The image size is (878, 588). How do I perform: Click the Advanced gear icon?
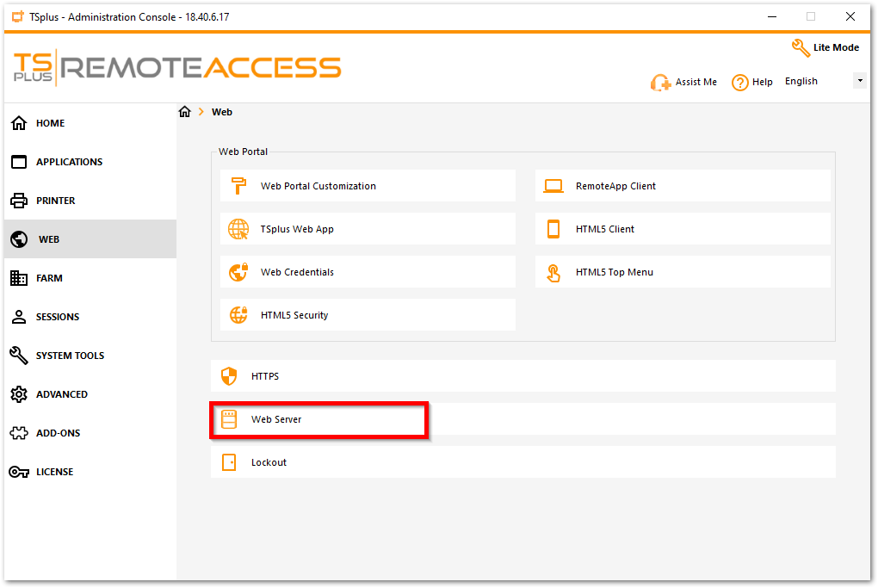[x=19, y=394]
